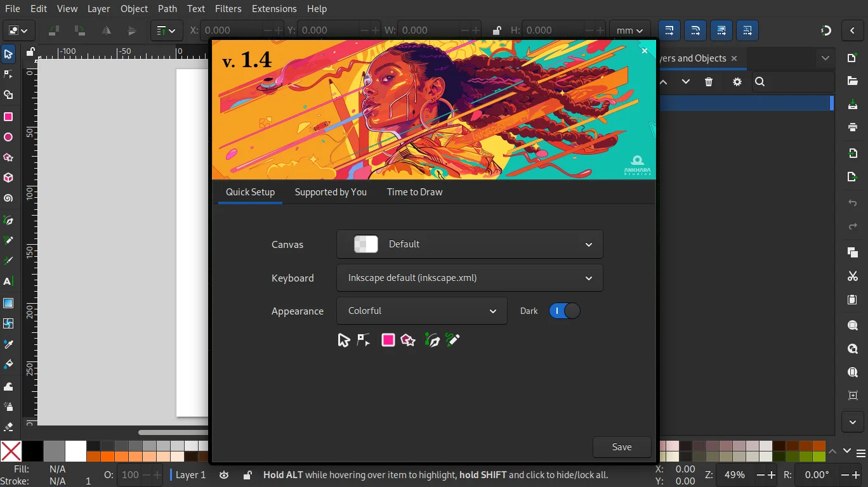Activate the Star tool

pyautogui.click(x=9, y=159)
